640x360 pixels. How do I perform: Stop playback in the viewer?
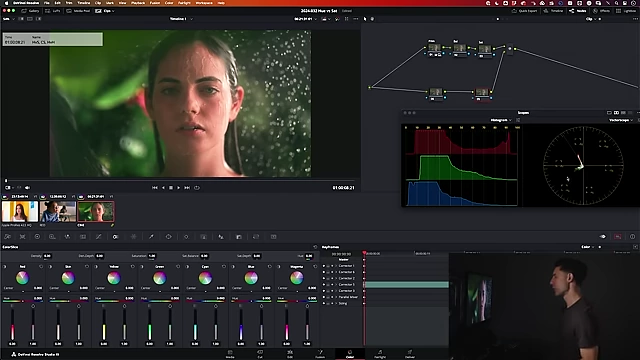click(171, 188)
